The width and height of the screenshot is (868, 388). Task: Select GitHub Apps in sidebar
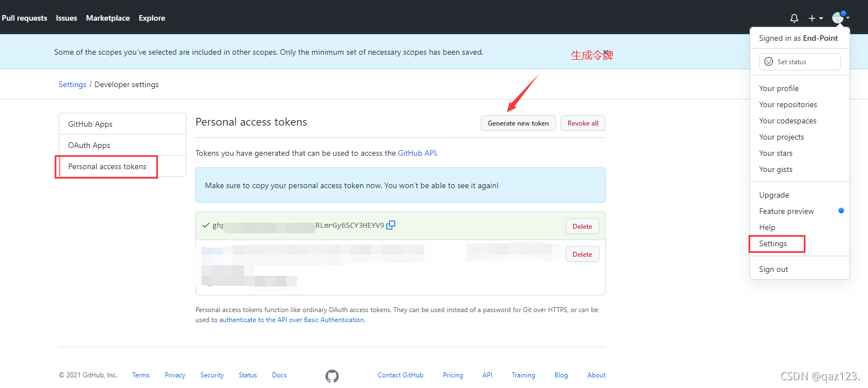(122, 124)
